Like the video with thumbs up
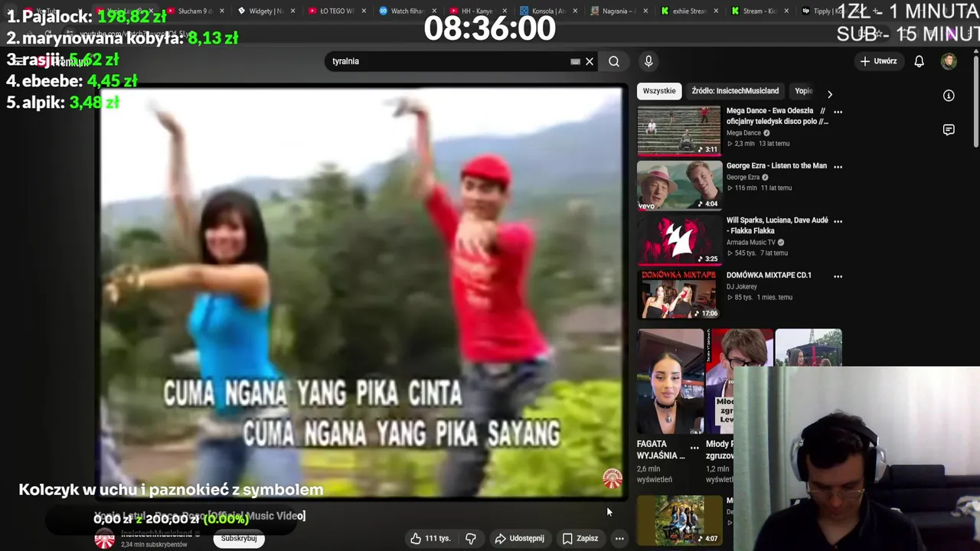Screen dimensions: 980x551 point(416,538)
